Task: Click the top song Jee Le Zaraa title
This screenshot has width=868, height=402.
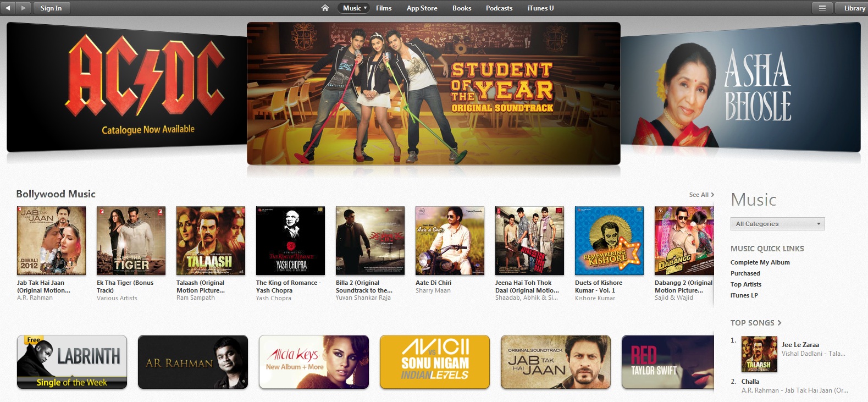Action: coord(800,345)
